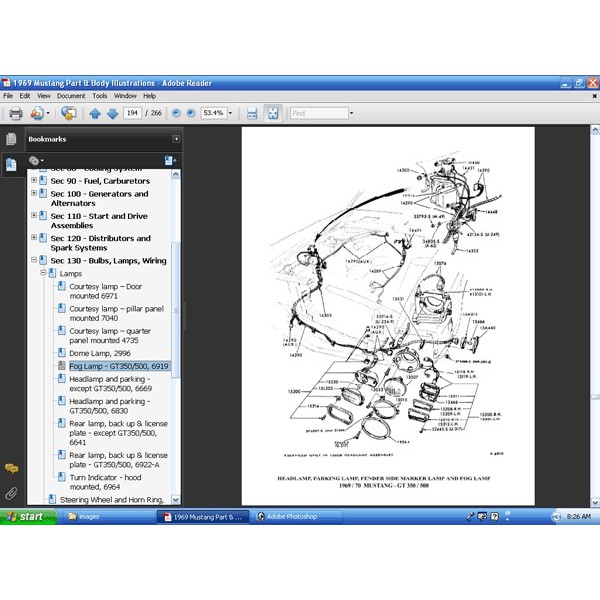Expand Sec 110 - Start and Drive Assemblies
The image size is (600, 600).
click(x=34, y=215)
